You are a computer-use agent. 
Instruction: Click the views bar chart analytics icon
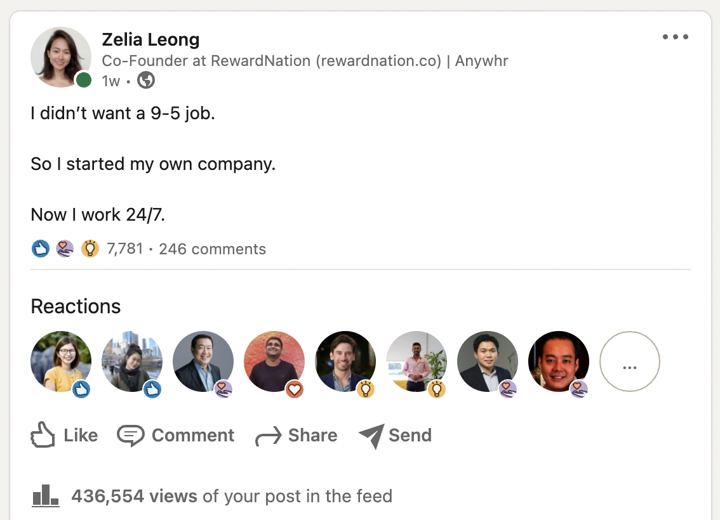tap(45, 496)
